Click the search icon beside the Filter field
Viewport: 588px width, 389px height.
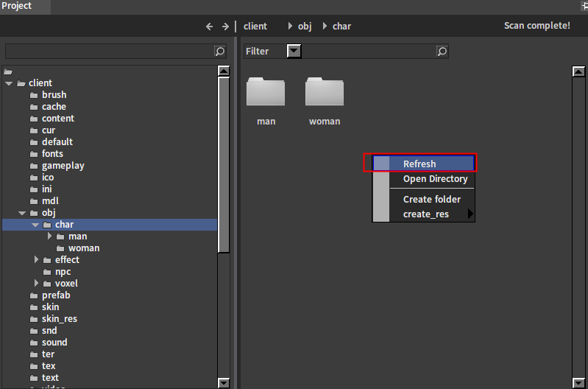click(442, 51)
